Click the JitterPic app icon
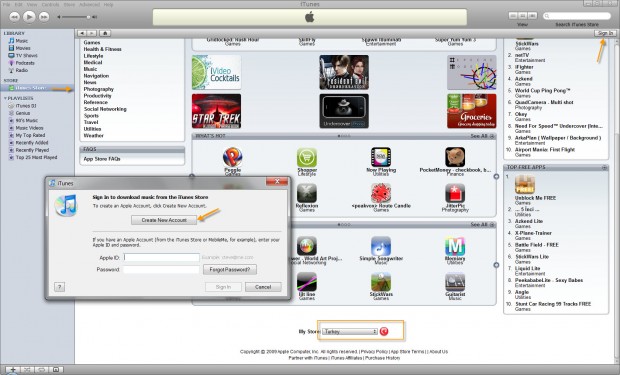620x375 pixels. pos(455,193)
